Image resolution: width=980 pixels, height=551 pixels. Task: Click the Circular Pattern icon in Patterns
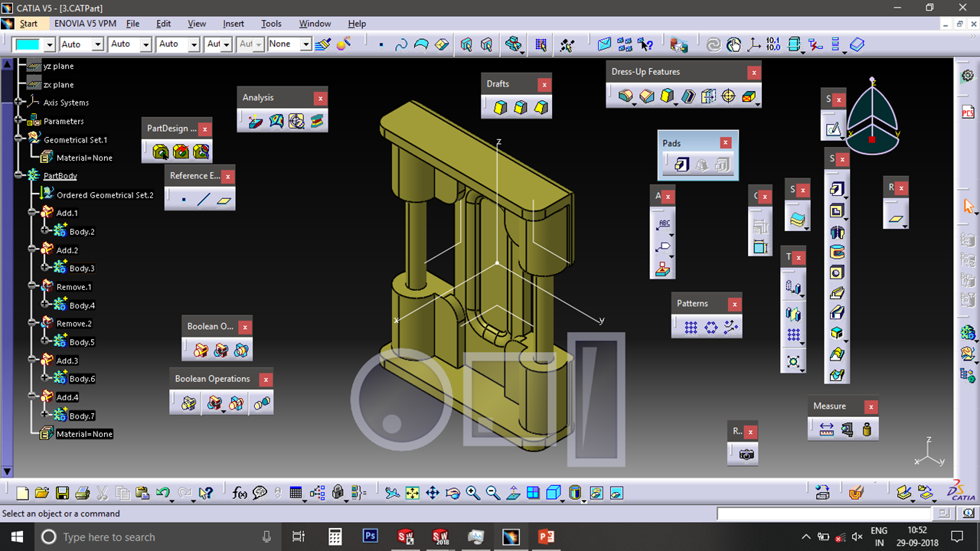[710, 328]
